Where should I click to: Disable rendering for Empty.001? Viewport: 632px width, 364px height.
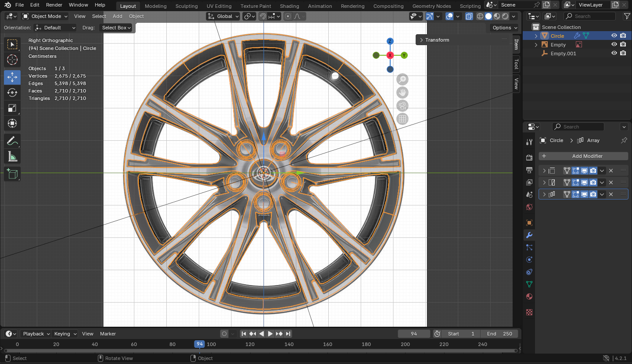(623, 54)
